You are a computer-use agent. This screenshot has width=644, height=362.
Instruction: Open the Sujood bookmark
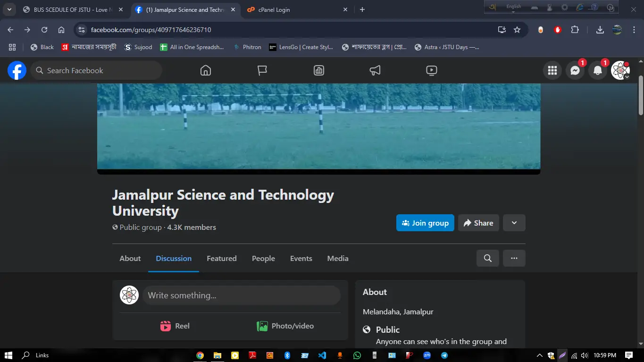point(138,47)
